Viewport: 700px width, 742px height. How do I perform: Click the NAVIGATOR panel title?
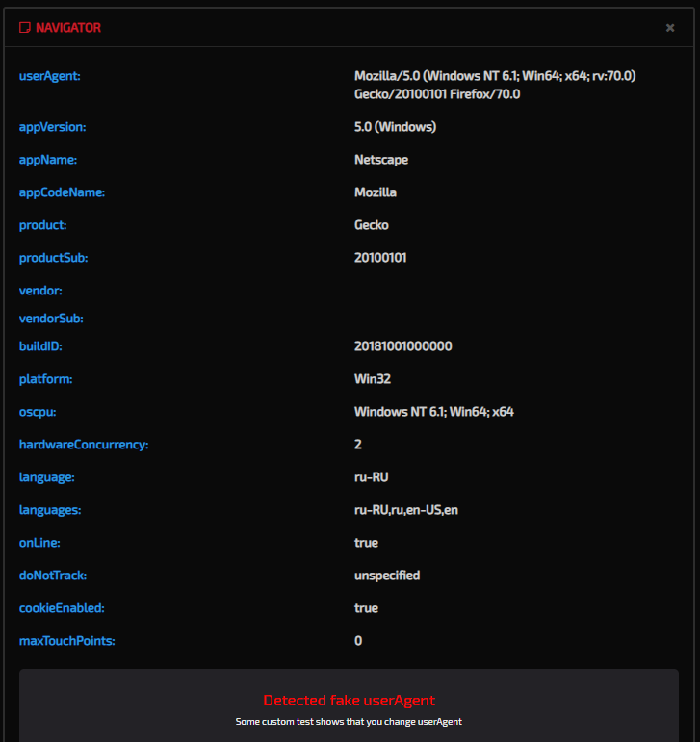pyautogui.click(x=67, y=28)
